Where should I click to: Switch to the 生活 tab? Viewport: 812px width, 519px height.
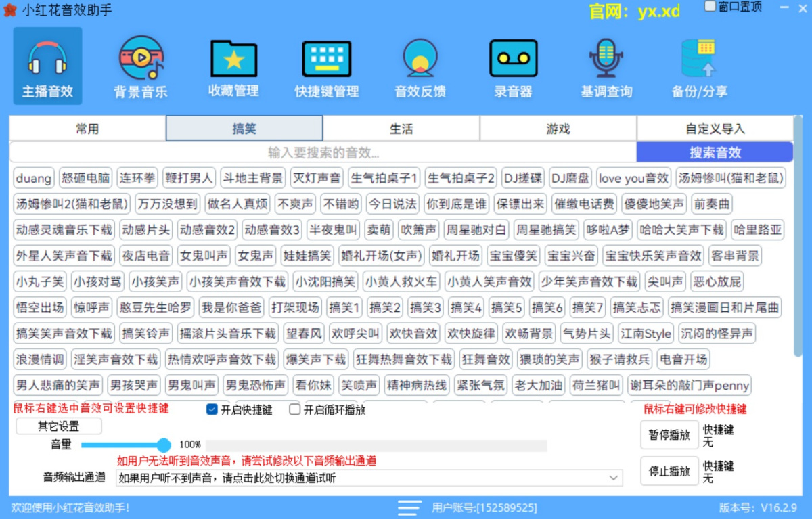[x=401, y=128]
